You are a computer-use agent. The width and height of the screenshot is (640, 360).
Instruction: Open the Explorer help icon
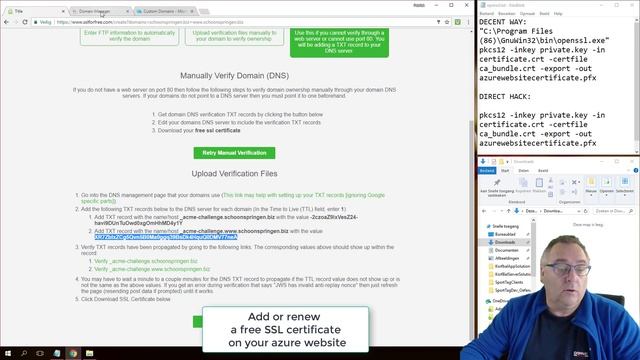coord(636,171)
